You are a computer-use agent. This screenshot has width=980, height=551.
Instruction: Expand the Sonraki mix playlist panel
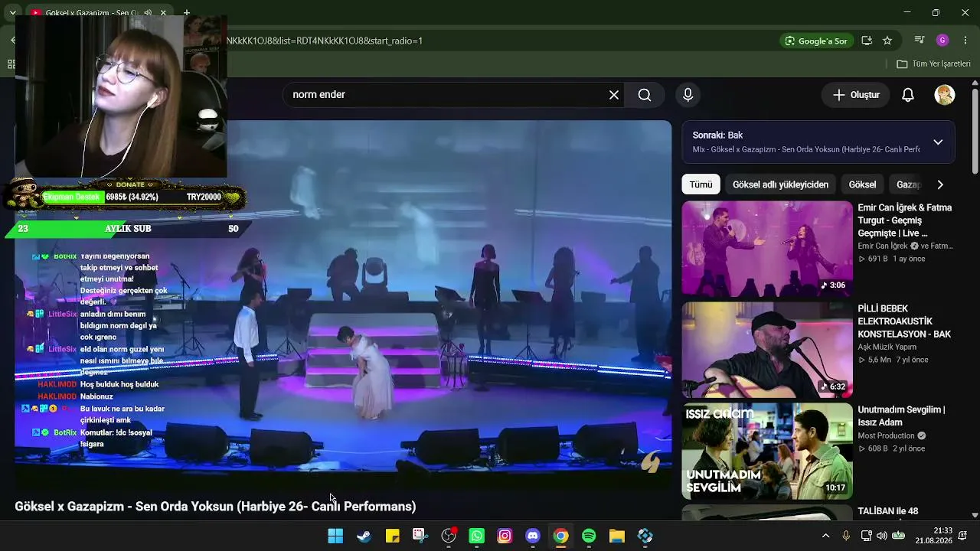(x=938, y=142)
